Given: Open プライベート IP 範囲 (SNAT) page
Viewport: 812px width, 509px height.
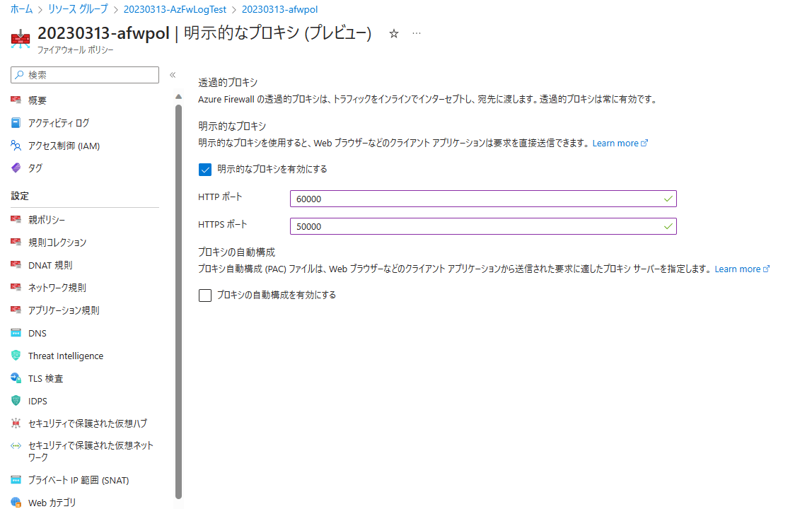Looking at the screenshot, I should (x=79, y=480).
